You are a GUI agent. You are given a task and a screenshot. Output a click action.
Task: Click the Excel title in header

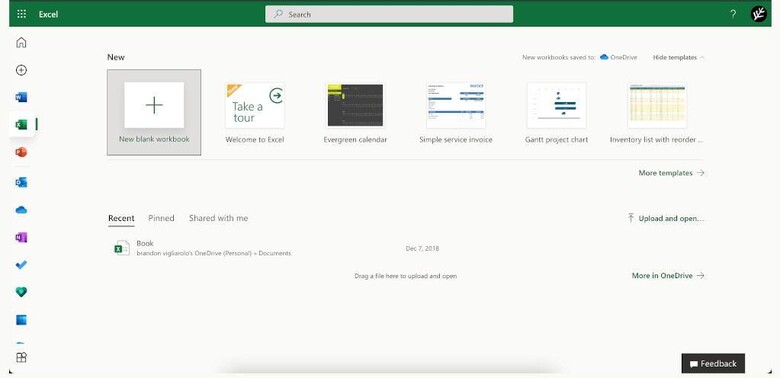point(49,14)
